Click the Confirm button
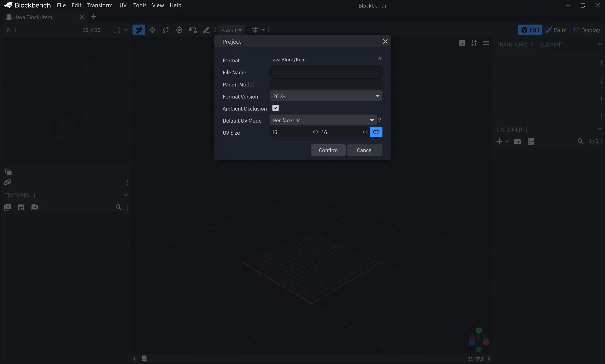Image resolution: width=605 pixels, height=364 pixels. pyautogui.click(x=328, y=150)
